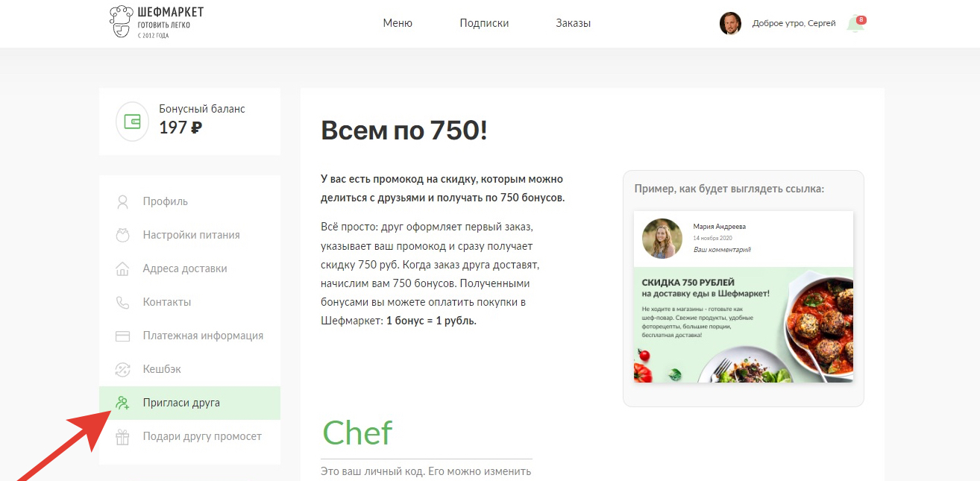Click the Платежная информация card icon

122,336
